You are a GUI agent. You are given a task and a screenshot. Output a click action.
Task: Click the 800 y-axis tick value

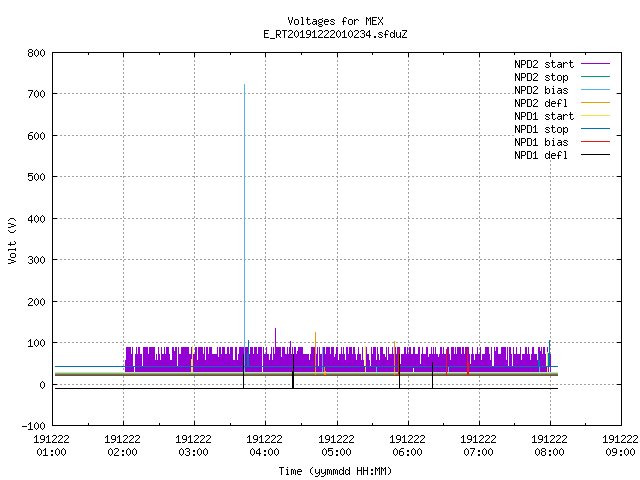[x=36, y=53]
